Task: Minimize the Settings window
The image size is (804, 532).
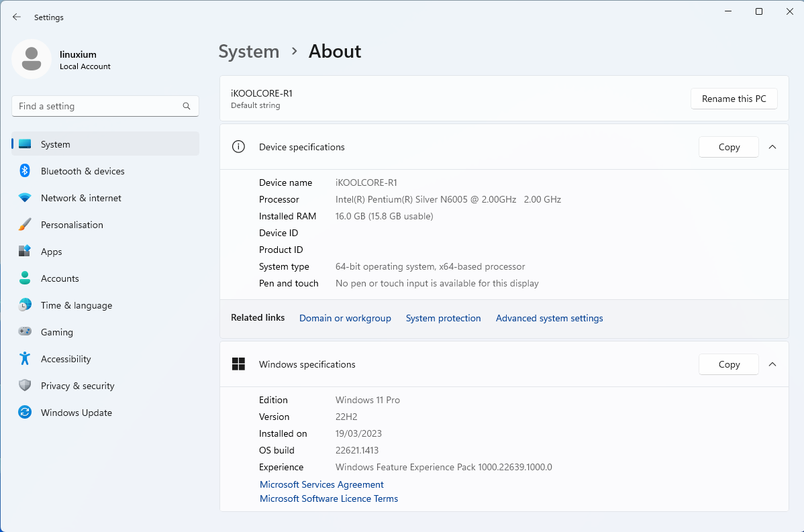Action: (x=728, y=11)
